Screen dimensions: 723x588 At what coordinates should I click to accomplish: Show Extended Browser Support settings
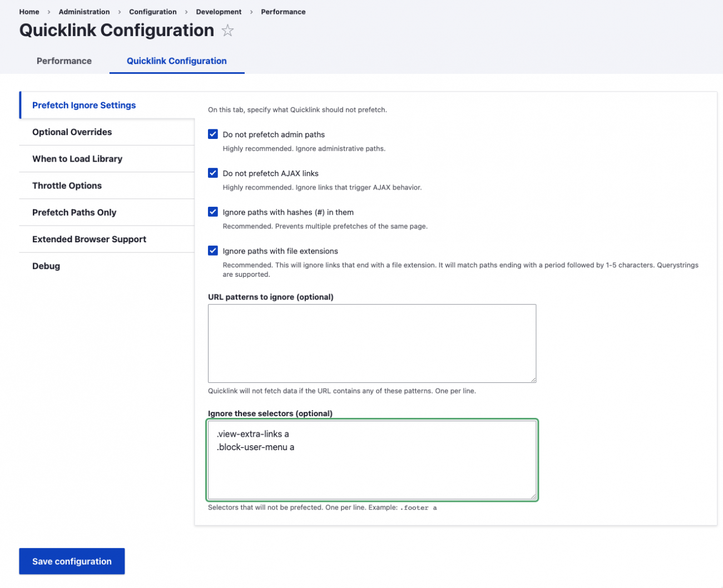[107, 239]
